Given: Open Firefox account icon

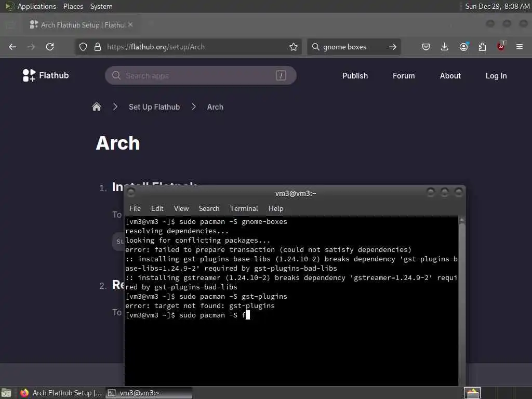Looking at the screenshot, I should pyautogui.click(x=464, y=47).
